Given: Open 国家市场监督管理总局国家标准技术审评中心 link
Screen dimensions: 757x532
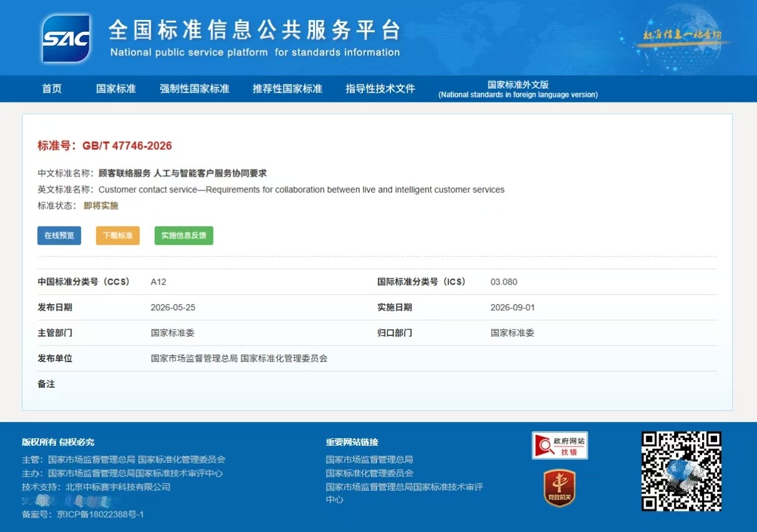Looking at the screenshot, I should 404,493.
